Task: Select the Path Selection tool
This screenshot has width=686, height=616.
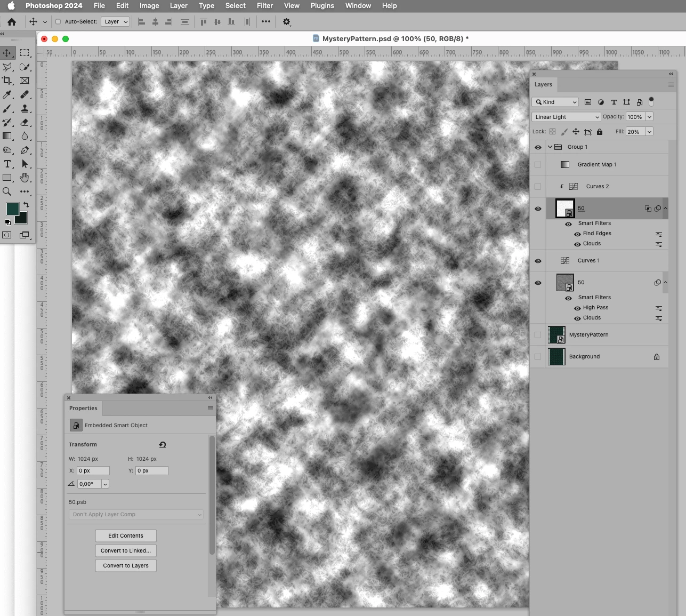Action: 25,164
